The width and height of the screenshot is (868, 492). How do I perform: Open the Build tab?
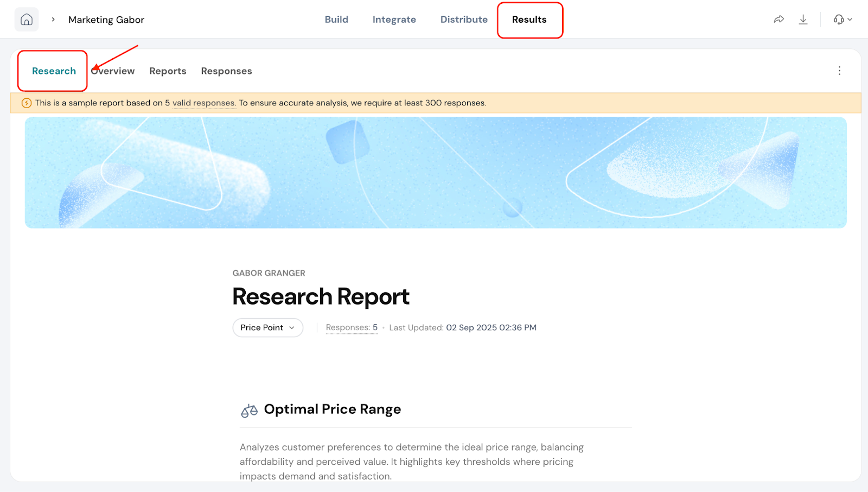point(336,20)
